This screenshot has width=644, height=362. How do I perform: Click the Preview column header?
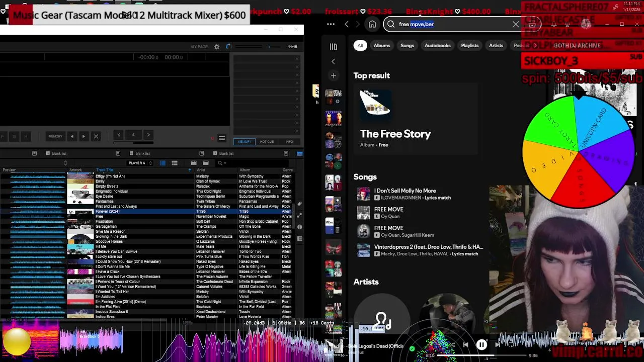(x=9, y=170)
